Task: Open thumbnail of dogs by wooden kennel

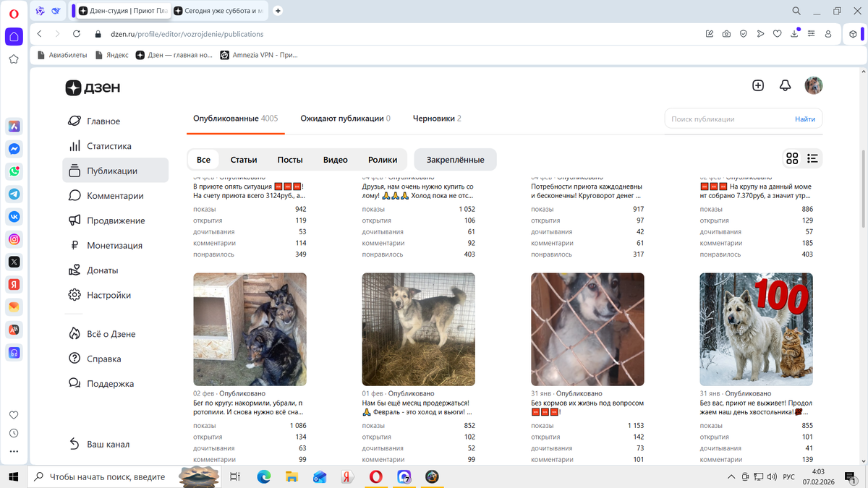Action: [x=250, y=329]
